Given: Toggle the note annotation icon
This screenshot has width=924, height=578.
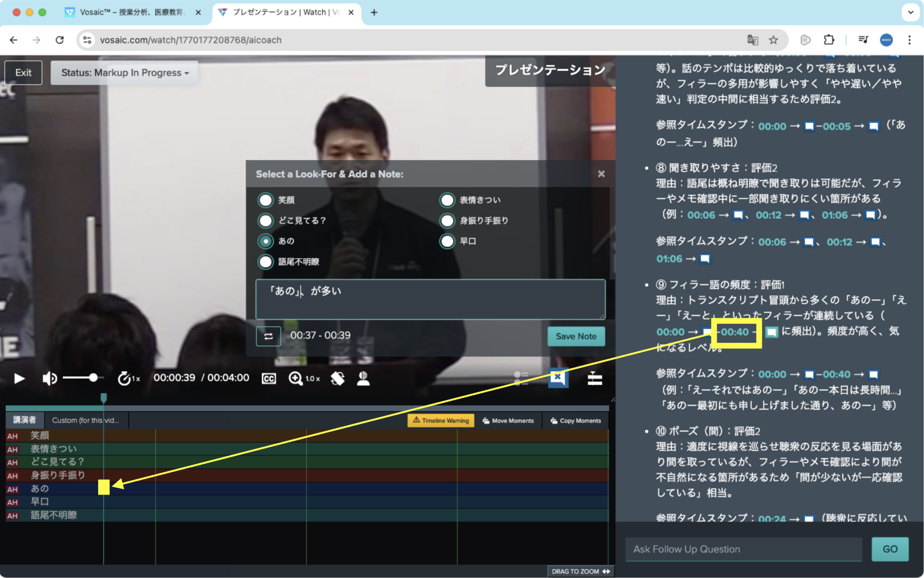Looking at the screenshot, I should [x=558, y=378].
